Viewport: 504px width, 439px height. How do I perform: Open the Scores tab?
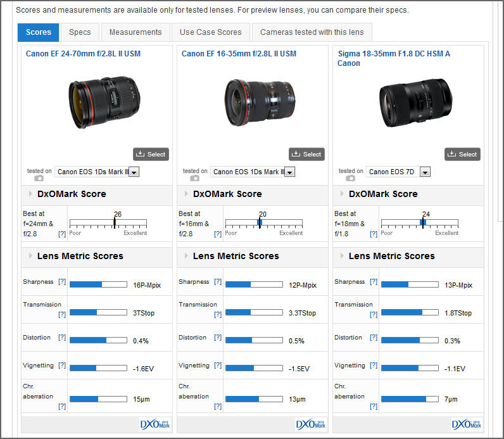click(x=38, y=32)
